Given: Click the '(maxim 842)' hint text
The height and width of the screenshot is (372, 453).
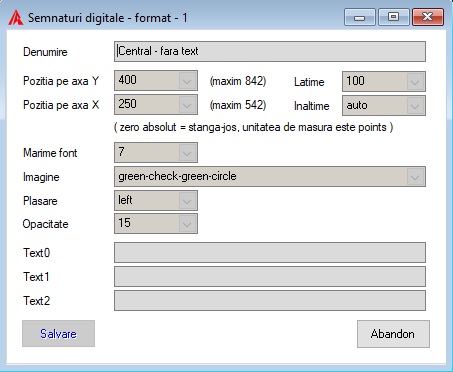Looking at the screenshot, I should (x=238, y=81).
